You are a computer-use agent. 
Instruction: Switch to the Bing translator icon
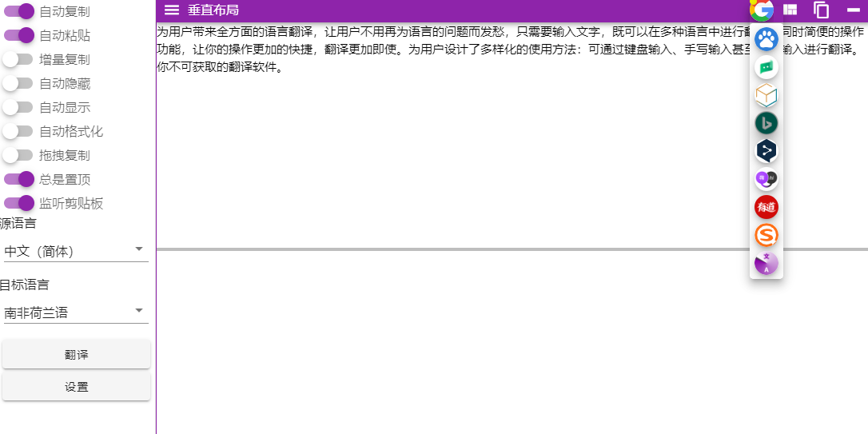[766, 123]
